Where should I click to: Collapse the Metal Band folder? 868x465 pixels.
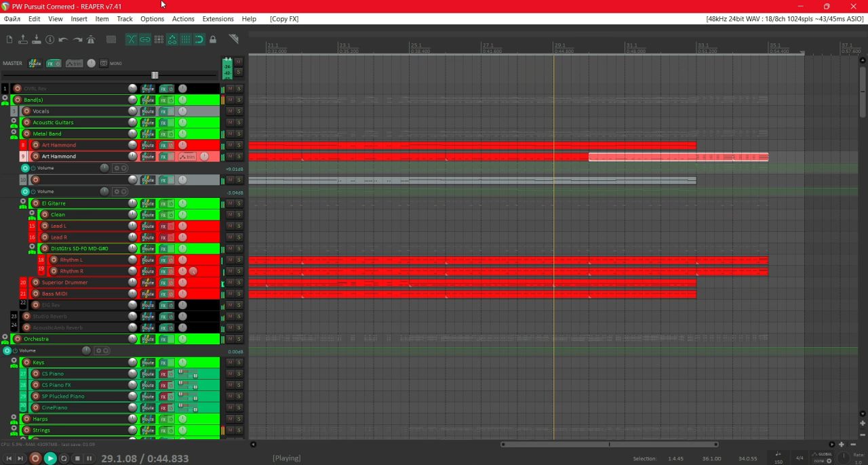tap(14, 132)
